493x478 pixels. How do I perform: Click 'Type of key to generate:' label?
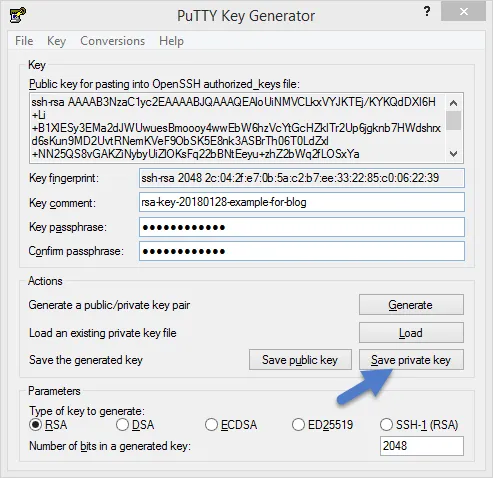[x=87, y=411]
